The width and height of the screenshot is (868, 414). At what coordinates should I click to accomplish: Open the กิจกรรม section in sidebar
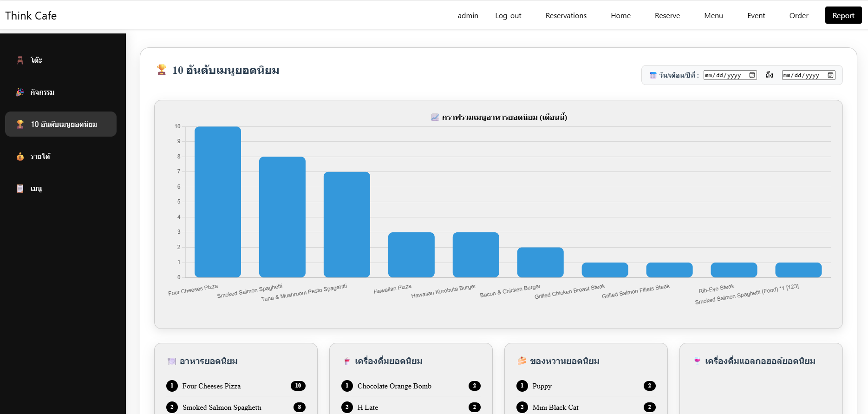click(61, 92)
